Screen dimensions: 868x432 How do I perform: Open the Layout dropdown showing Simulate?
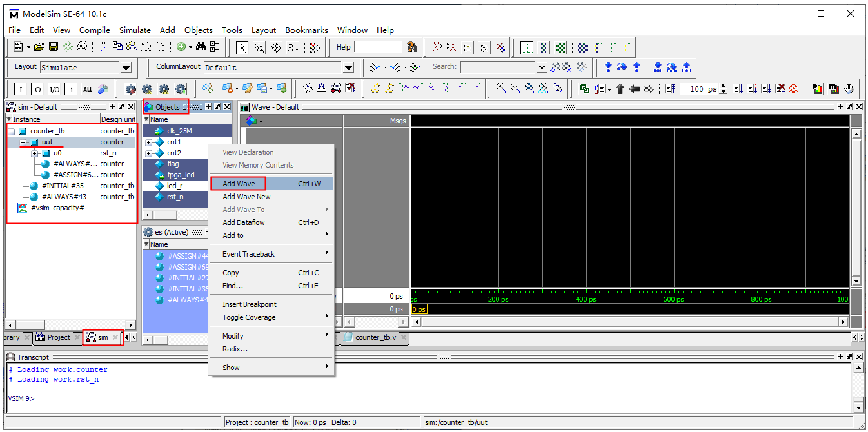pyautogui.click(x=126, y=68)
